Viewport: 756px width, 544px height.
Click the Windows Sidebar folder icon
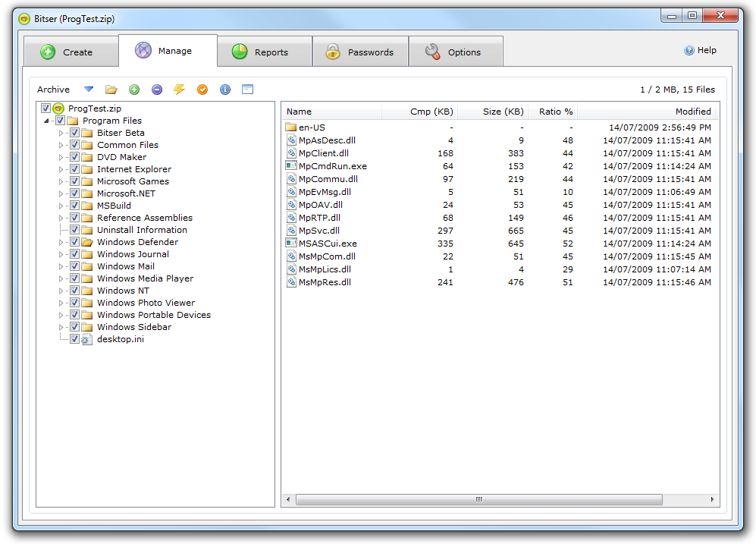coord(86,327)
